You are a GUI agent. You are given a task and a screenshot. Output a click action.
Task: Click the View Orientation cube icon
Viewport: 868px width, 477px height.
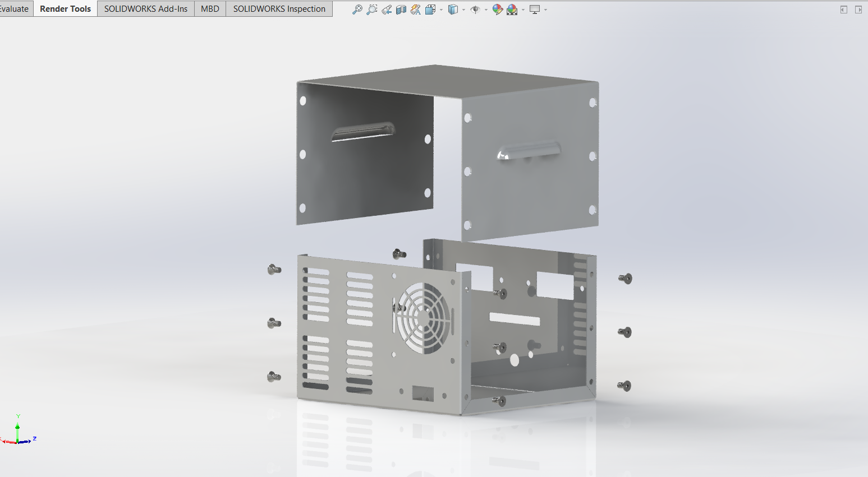click(x=430, y=10)
